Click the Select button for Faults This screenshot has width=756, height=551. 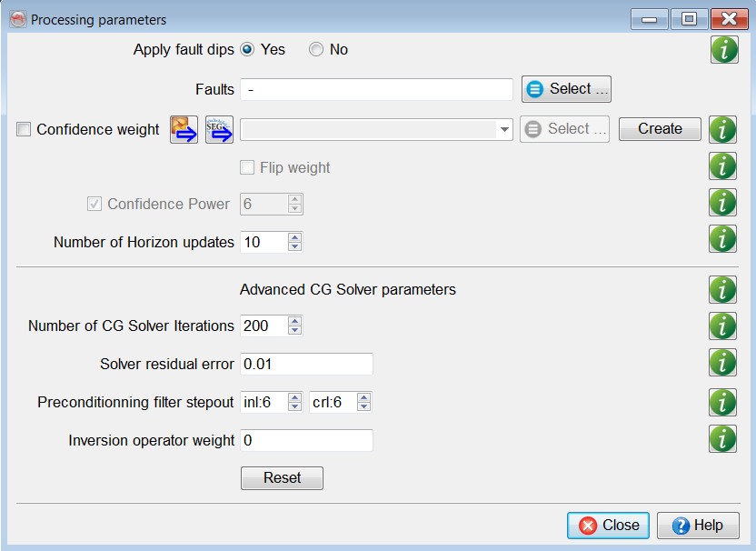[566, 89]
